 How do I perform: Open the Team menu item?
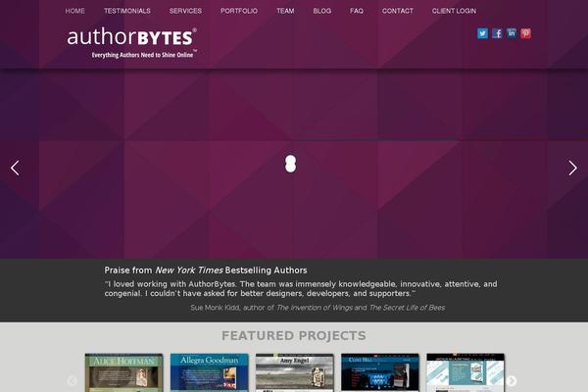pyautogui.click(x=285, y=11)
